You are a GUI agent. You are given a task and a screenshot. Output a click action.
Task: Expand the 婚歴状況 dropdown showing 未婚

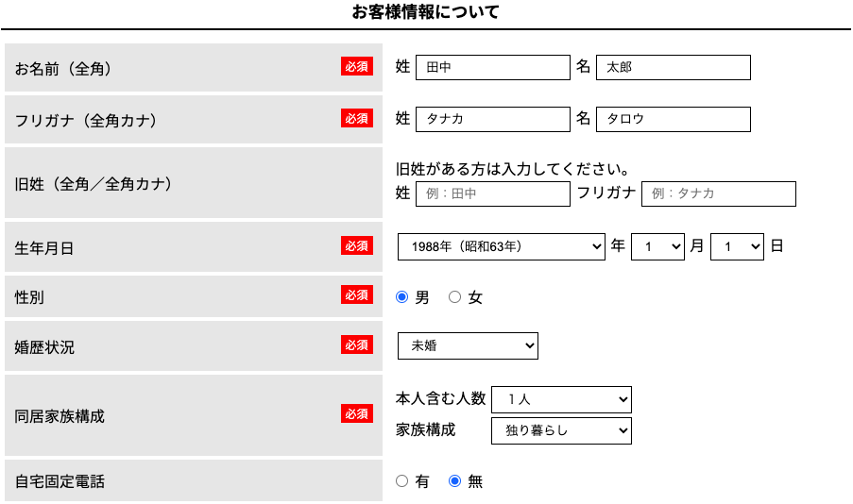click(x=468, y=346)
